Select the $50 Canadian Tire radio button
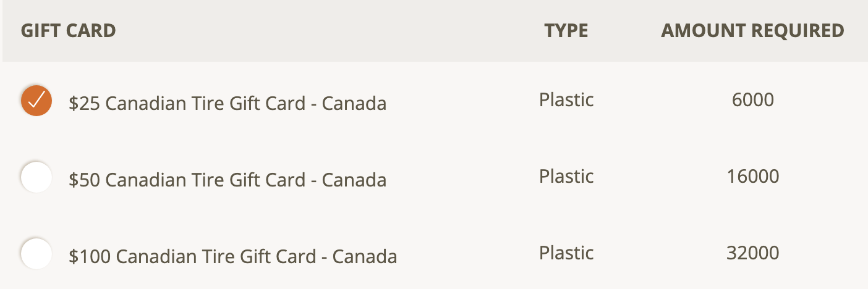868x289 pixels. coord(36,177)
